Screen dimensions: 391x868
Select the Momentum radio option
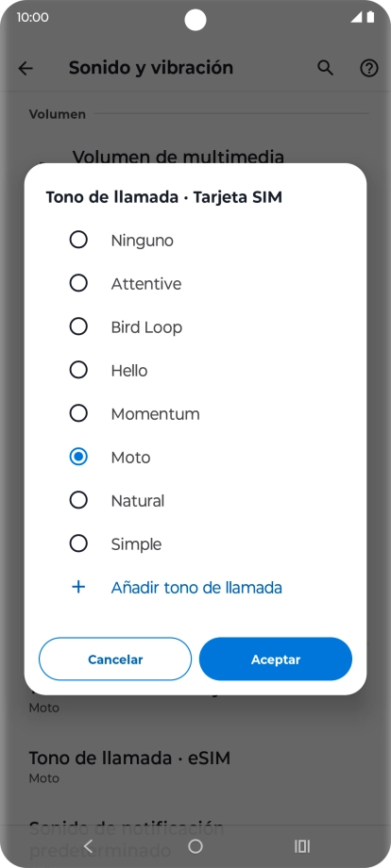[78, 413]
